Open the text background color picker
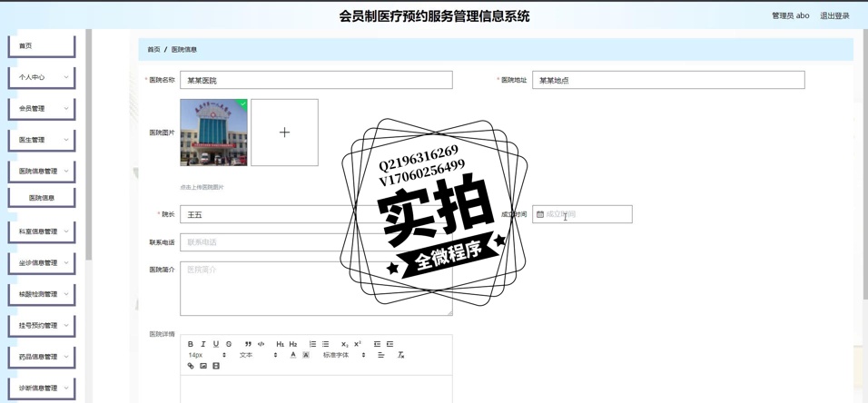This screenshot has width=868, height=403. coord(306,355)
